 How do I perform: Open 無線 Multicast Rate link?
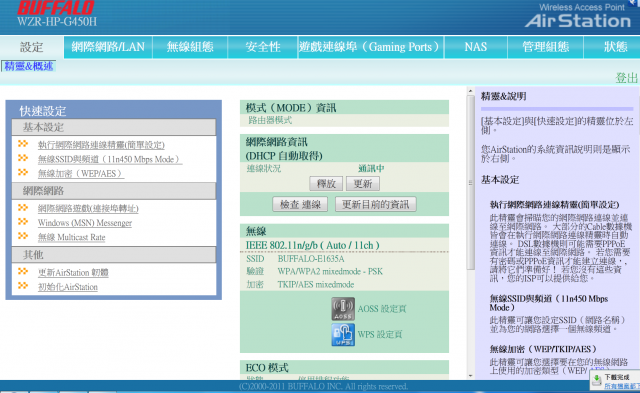(71, 237)
